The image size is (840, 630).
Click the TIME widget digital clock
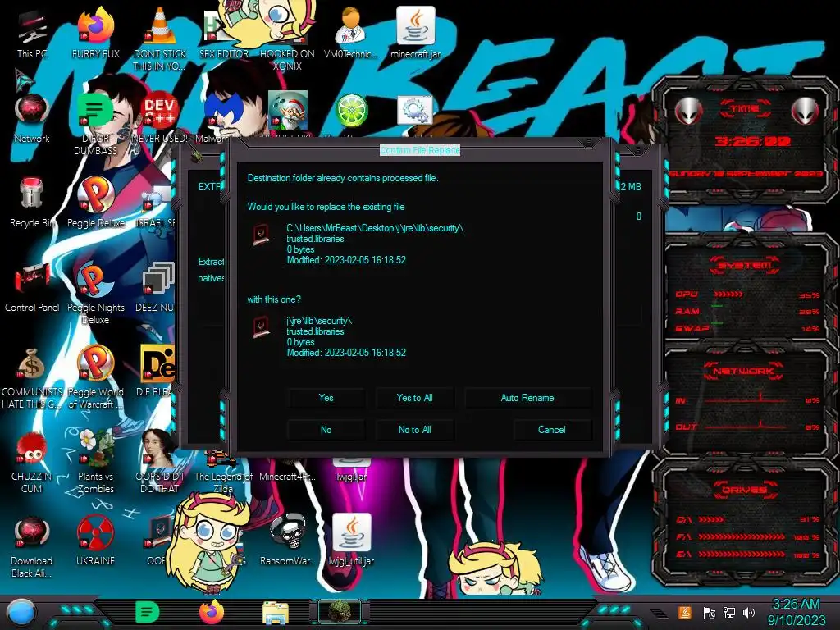pyautogui.click(x=752, y=141)
